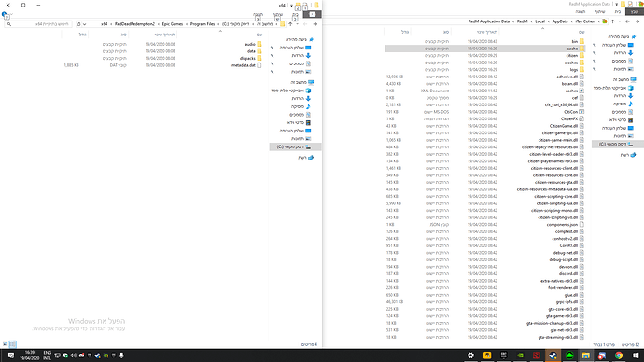Open Music folder in x64 window sidebar
This screenshot has width=644, height=362.
[301, 106]
